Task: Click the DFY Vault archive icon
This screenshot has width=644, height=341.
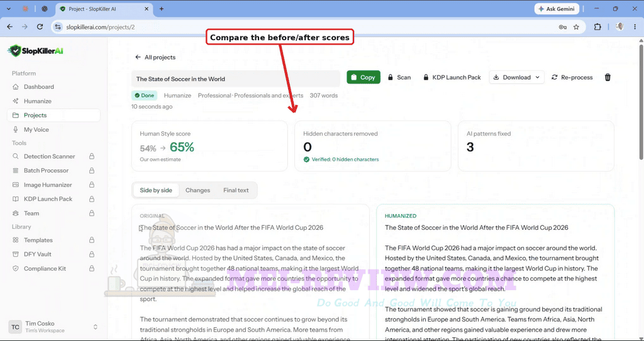Action: tap(16, 254)
